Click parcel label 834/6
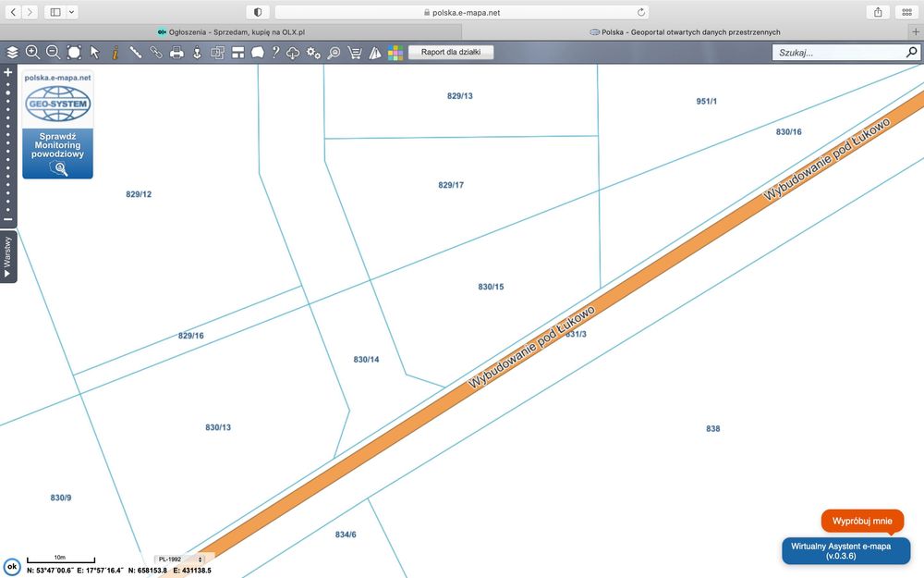 tap(346, 535)
